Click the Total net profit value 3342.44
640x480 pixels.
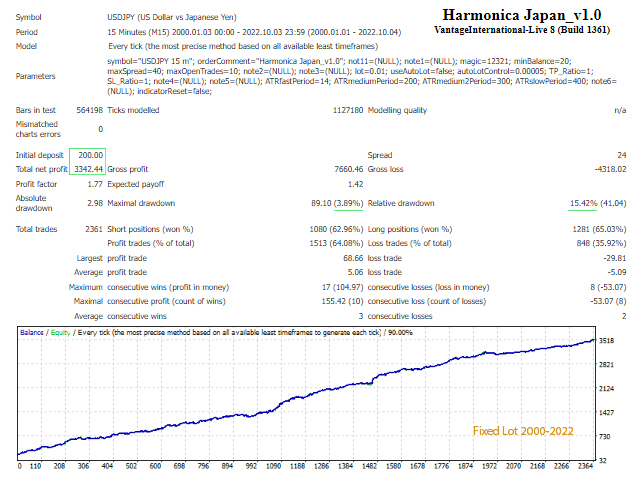(89, 169)
